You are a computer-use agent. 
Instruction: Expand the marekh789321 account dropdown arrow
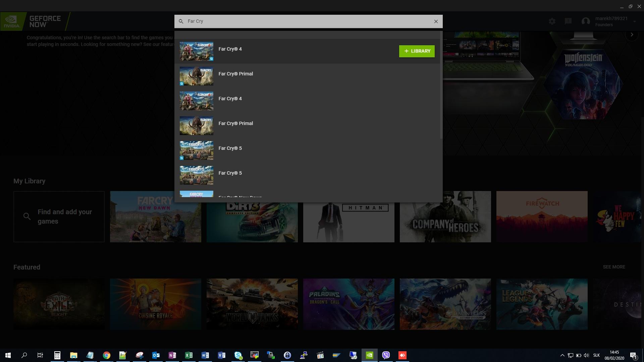634,22
